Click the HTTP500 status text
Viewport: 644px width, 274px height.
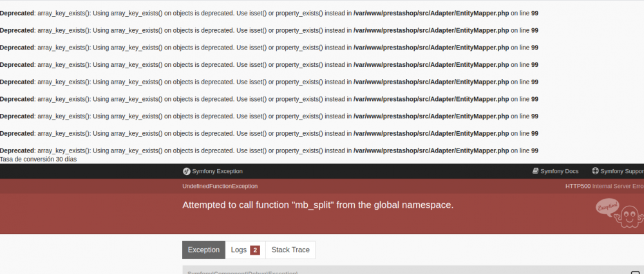coord(578,187)
